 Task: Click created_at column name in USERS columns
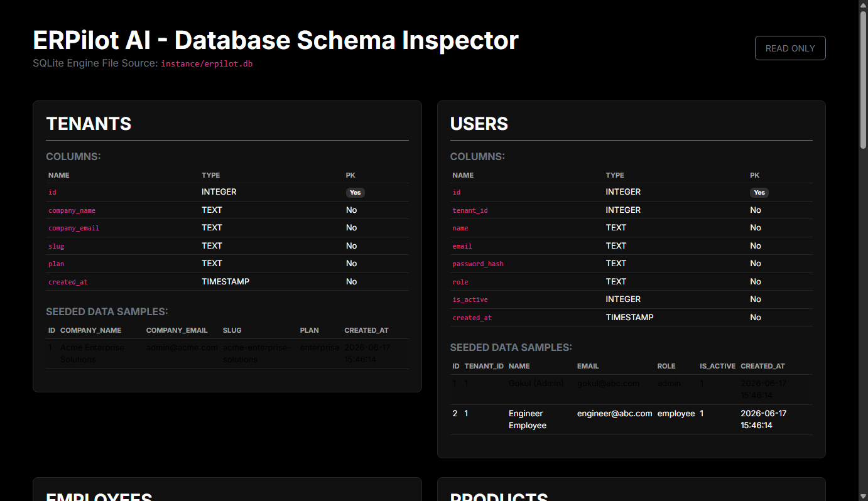point(472,318)
